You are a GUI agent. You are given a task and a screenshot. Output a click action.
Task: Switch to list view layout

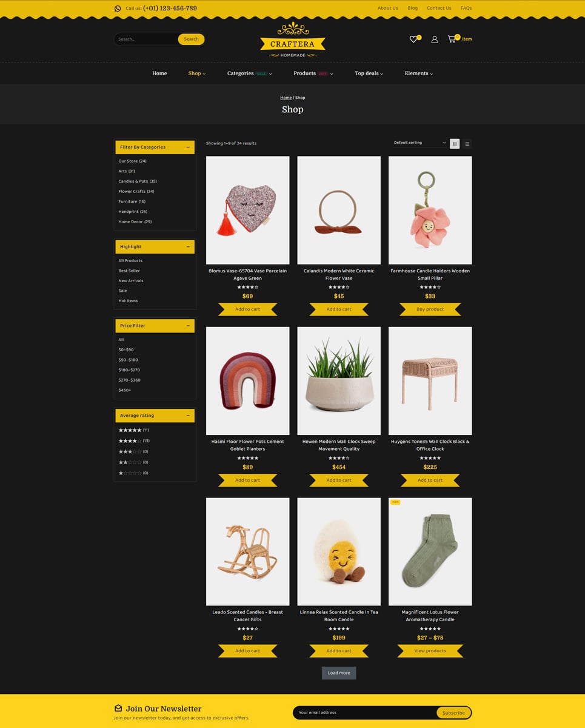point(467,144)
